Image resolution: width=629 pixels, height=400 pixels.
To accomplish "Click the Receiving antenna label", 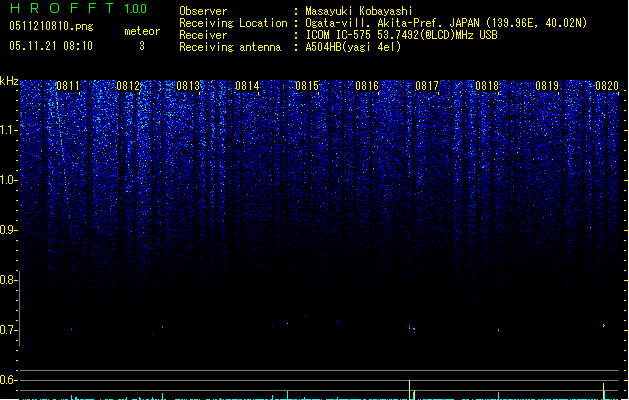I will 230,47.
